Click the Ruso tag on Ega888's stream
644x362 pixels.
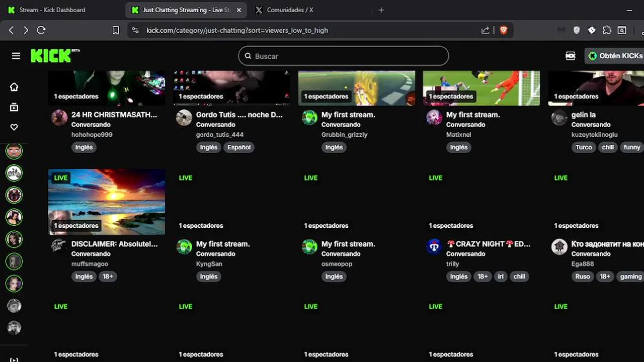coord(583,277)
